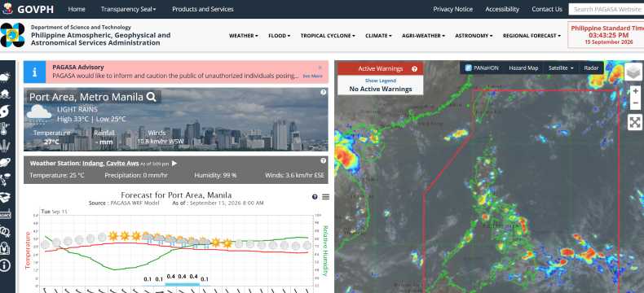Click the Tue Sep 15 chart label

coord(54,212)
